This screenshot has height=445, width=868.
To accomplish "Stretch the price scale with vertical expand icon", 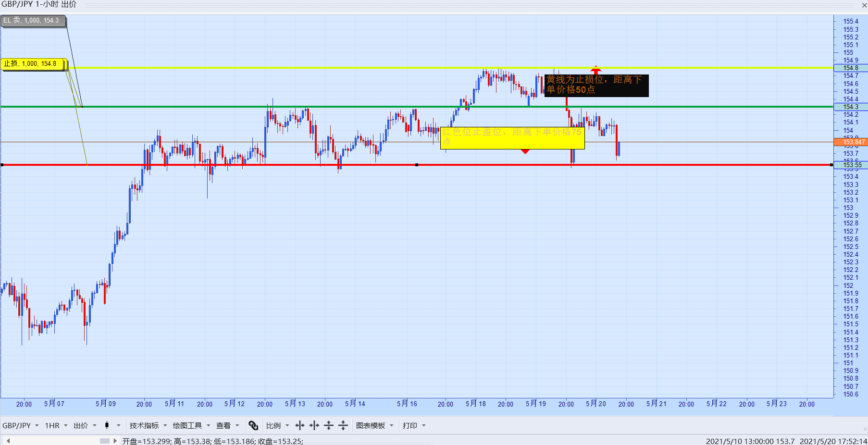I will [329, 425].
